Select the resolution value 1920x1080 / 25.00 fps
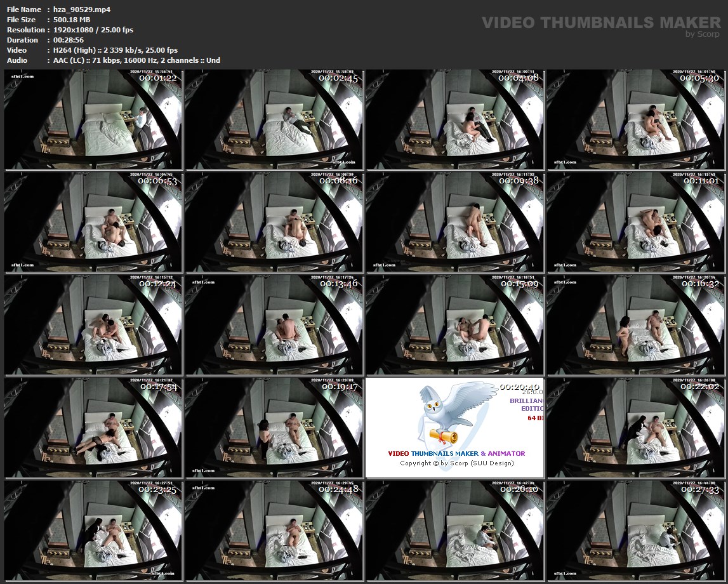The height and width of the screenshot is (584, 728). coord(93,30)
